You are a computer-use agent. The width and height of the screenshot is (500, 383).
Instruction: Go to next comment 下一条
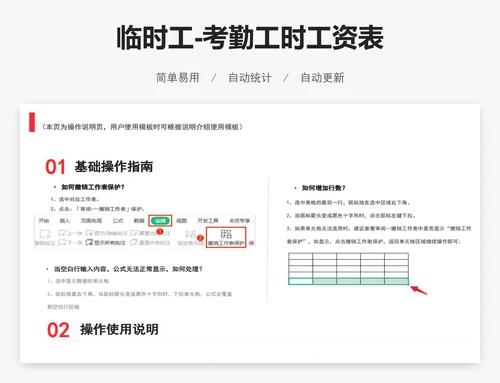click(70, 242)
